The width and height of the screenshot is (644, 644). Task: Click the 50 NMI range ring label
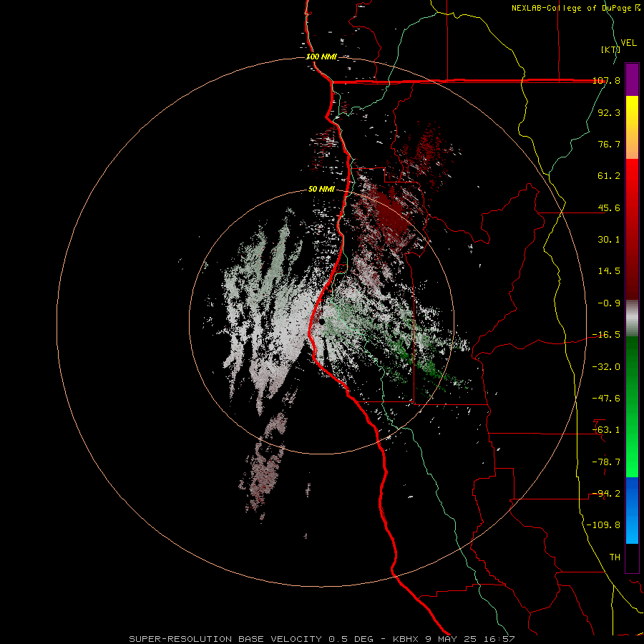(x=321, y=189)
